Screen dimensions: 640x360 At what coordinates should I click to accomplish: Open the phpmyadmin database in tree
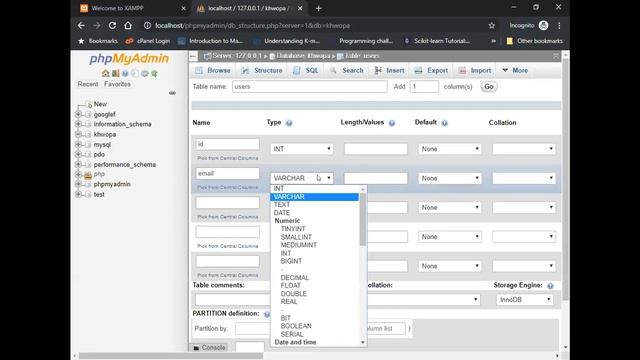click(112, 184)
